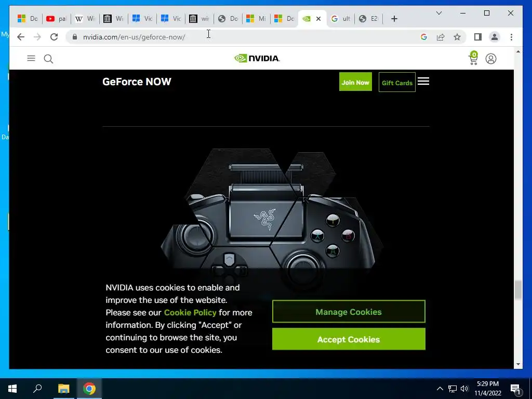Open the Gift Cards page

(397, 82)
